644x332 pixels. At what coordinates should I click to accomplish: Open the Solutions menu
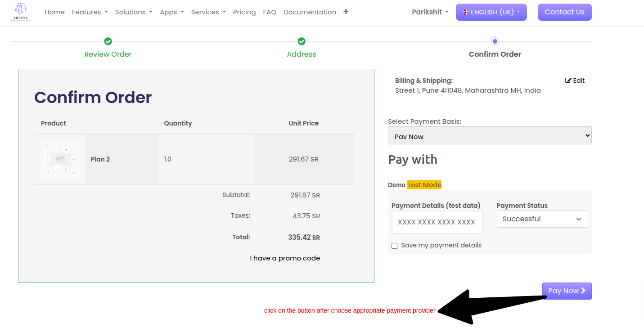134,12
